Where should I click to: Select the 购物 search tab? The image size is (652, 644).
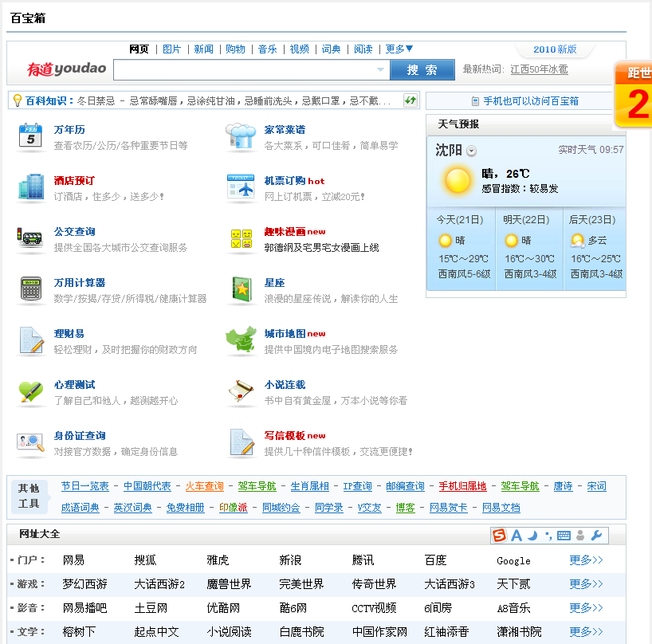235,49
